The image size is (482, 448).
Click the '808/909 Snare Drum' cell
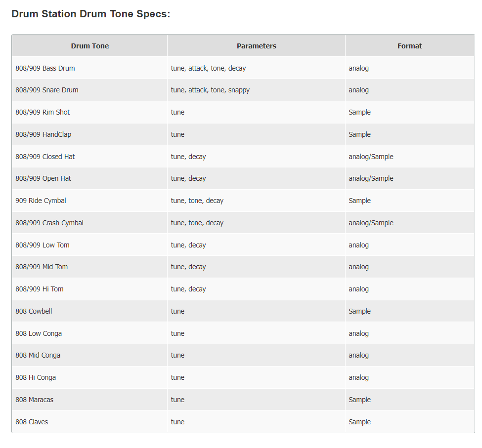(90, 90)
